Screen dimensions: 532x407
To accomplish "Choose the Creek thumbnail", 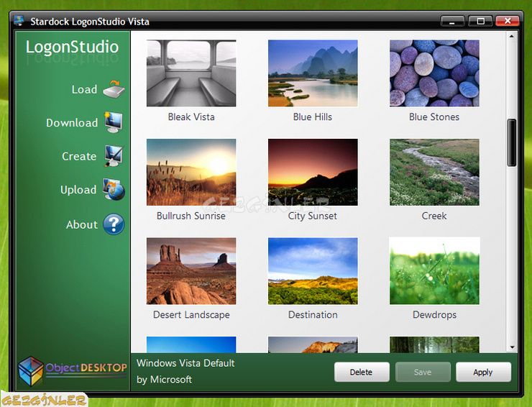I will tap(434, 172).
